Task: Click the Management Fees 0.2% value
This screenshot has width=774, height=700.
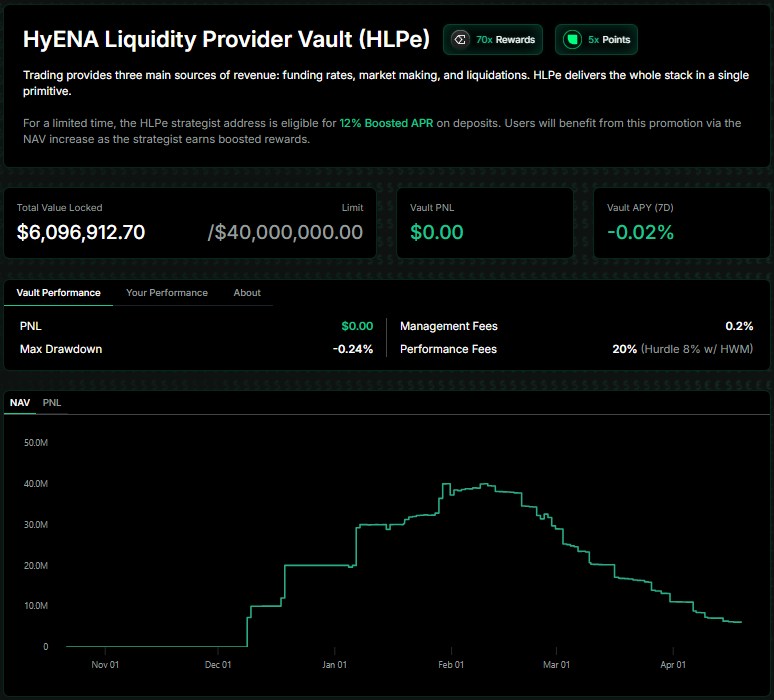Action: [x=739, y=326]
